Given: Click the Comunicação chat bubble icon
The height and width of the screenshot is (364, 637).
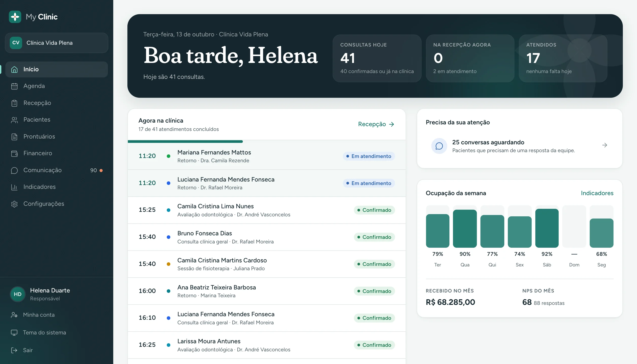Looking at the screenshot, I should [x=14, y=170].
